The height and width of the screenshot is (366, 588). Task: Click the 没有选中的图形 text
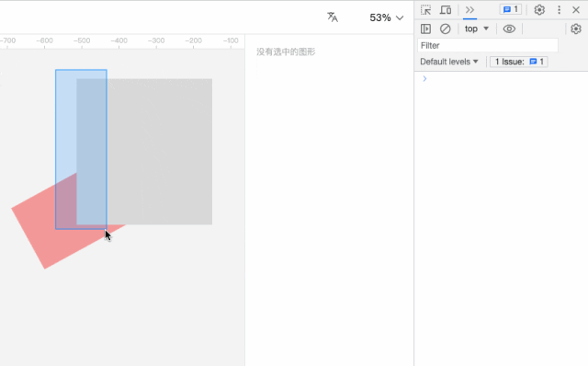pos(286,51)
